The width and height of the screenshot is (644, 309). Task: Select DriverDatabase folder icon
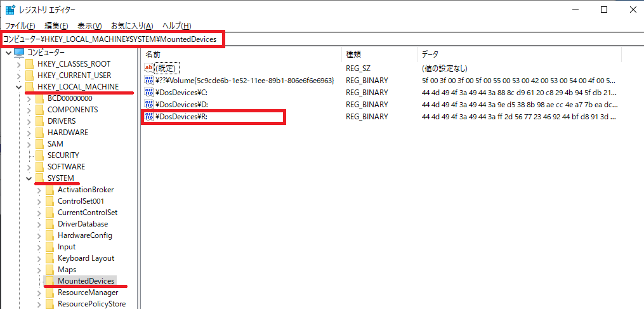(50, 224)
